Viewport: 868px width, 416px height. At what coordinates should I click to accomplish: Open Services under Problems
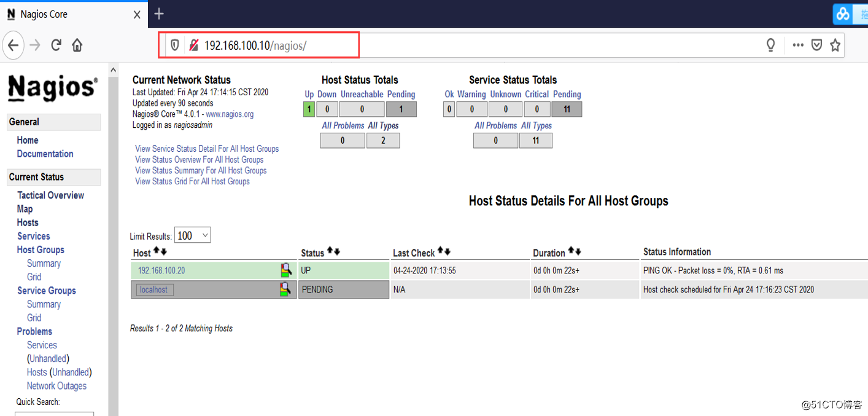pos(42,345)
